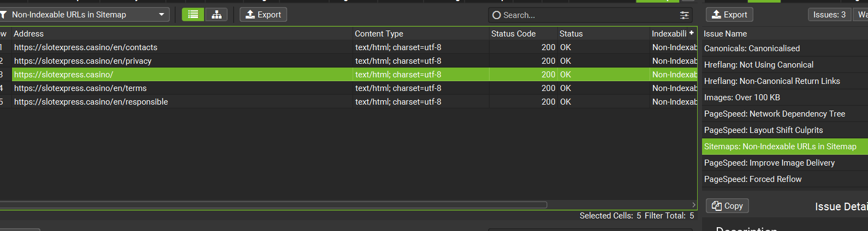Select PageSpeed: Forced Reflow issue
This screenshot has width=868, height=231.
coord(753,179)
